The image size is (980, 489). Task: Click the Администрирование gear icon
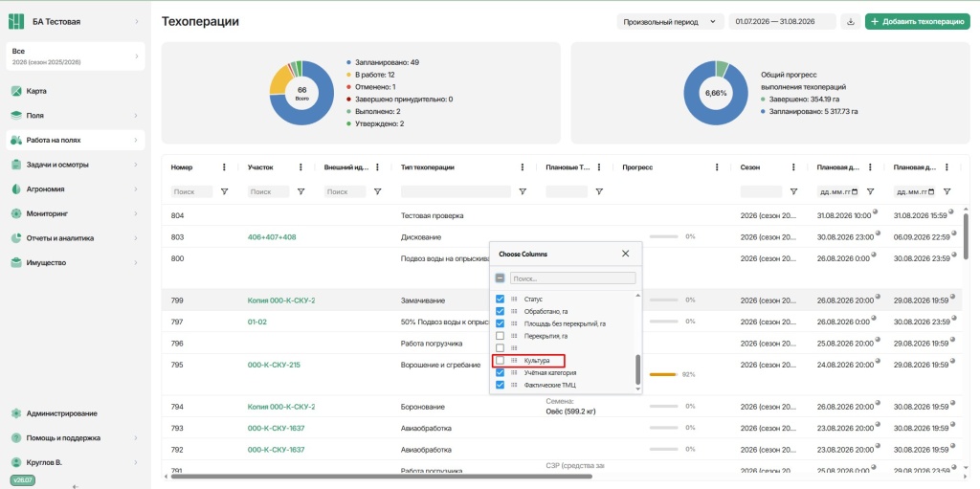[16, 413]
